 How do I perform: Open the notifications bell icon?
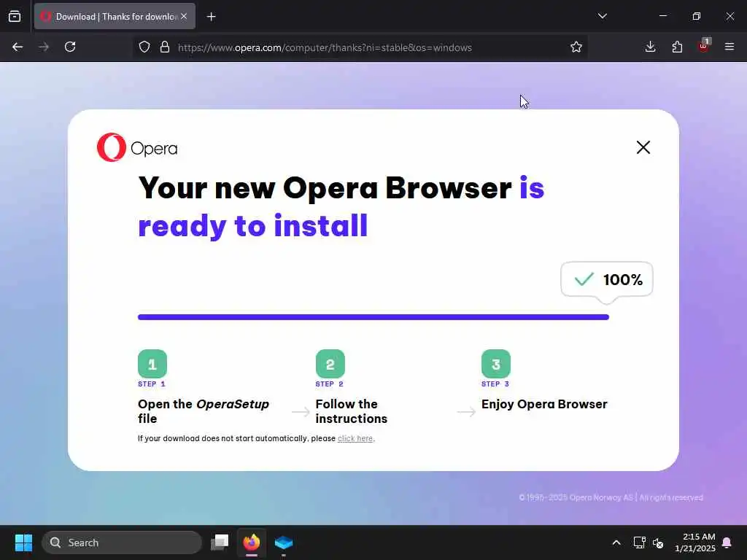point(727,542)
